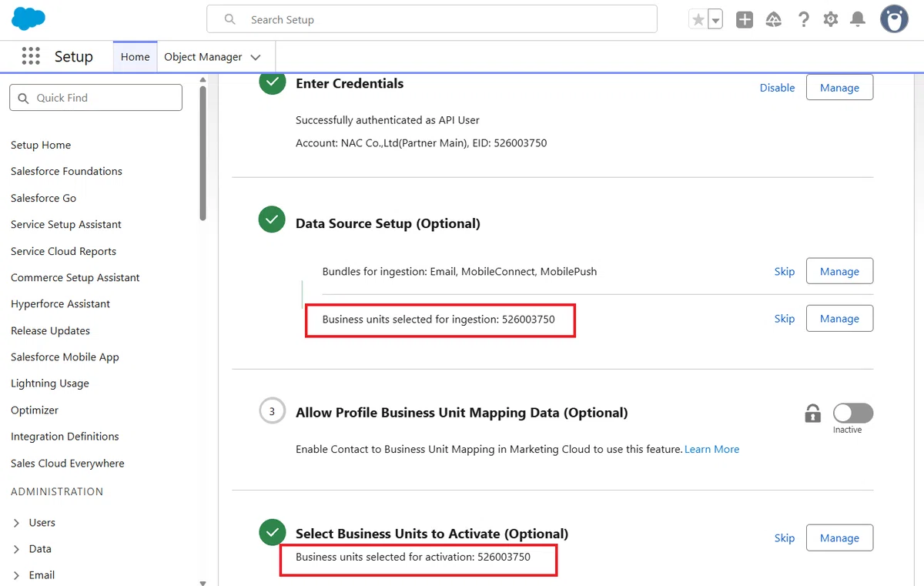Expand the Users tree section

click(x=17, y=523)
